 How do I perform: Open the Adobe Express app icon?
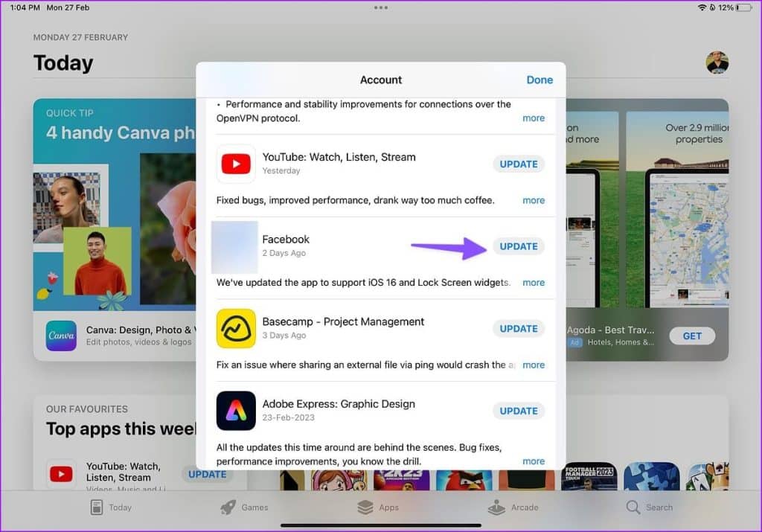[236, 411]
